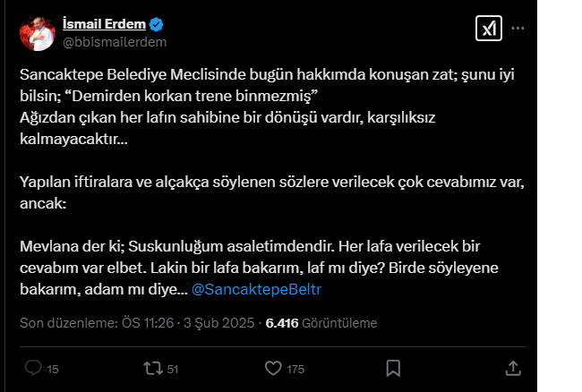Screen dimensions: 582x392
Task: Open the three-dot more options menu
Action: pyautogui.click(x=518, y=29)
